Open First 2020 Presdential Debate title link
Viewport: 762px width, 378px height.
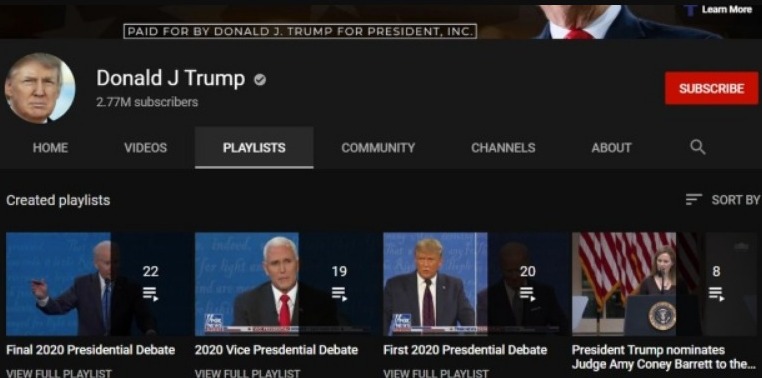pos(465,350)
